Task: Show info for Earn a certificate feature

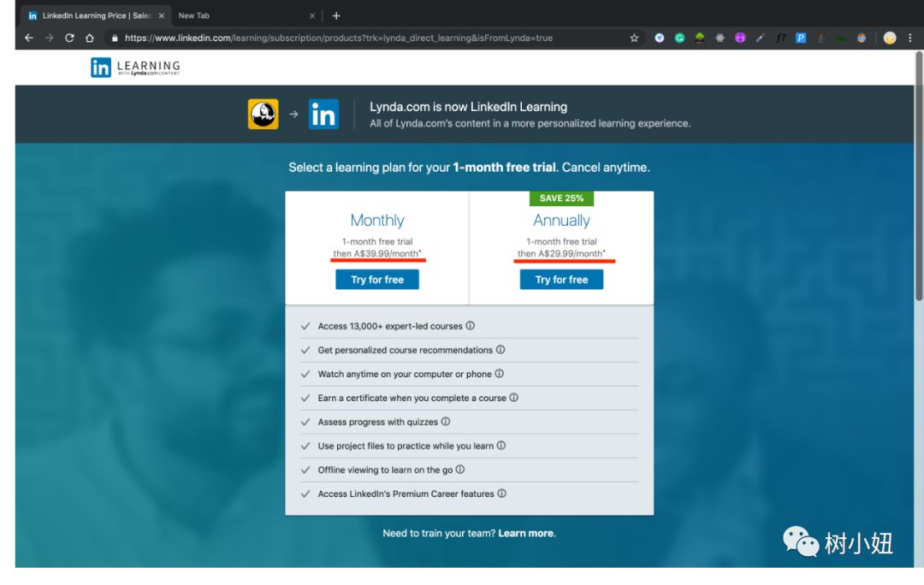Action: coord(514,398)
